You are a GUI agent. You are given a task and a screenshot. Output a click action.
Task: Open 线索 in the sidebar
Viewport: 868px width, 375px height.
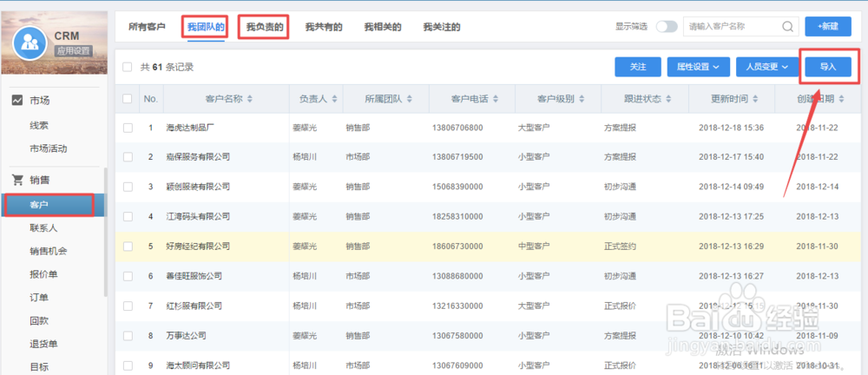(39, 125)
